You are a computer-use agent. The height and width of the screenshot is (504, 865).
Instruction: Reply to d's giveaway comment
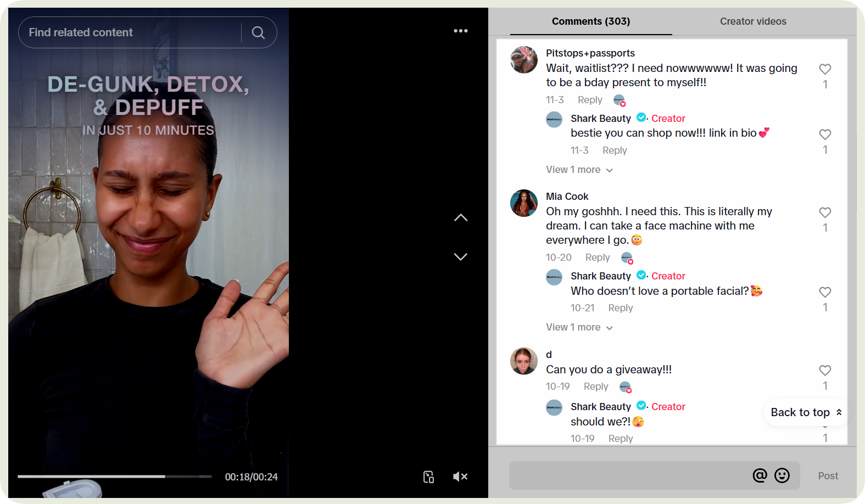[x=596, y=387]
